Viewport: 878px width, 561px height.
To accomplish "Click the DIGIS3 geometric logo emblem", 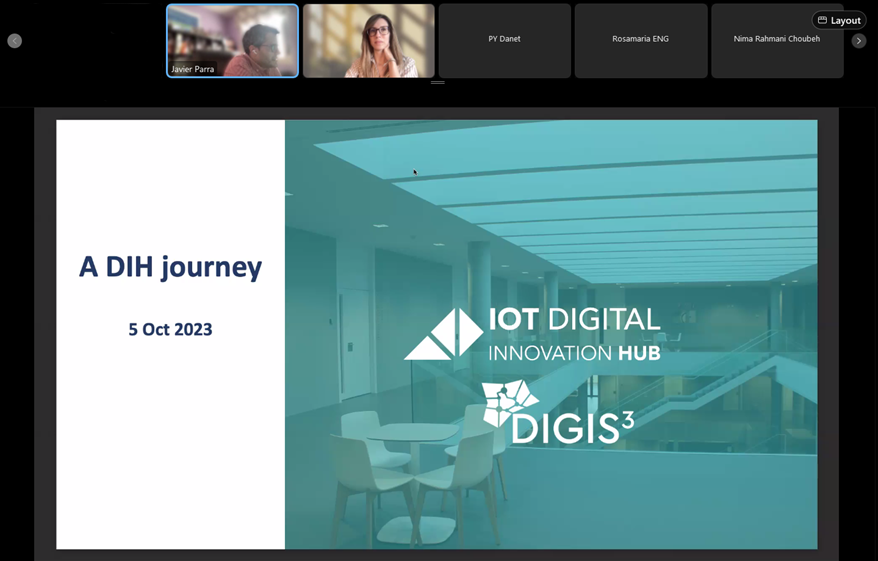I will pyautogui.click(x=510, y=401).
